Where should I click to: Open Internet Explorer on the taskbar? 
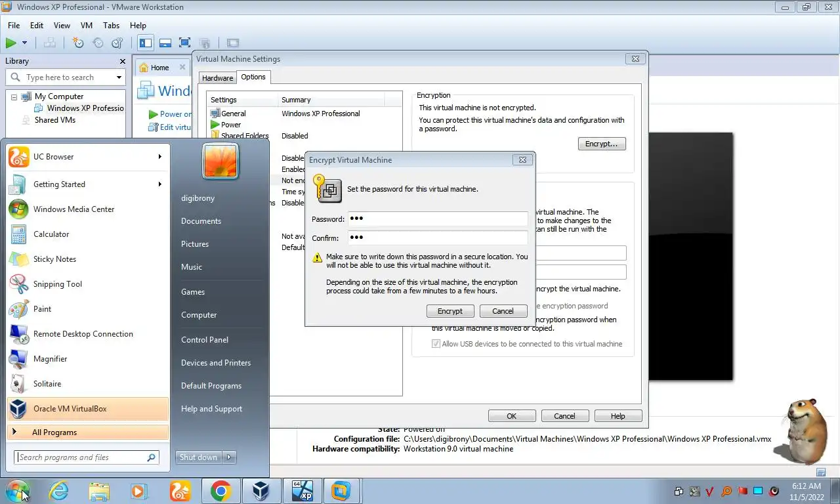coord(58,491)
